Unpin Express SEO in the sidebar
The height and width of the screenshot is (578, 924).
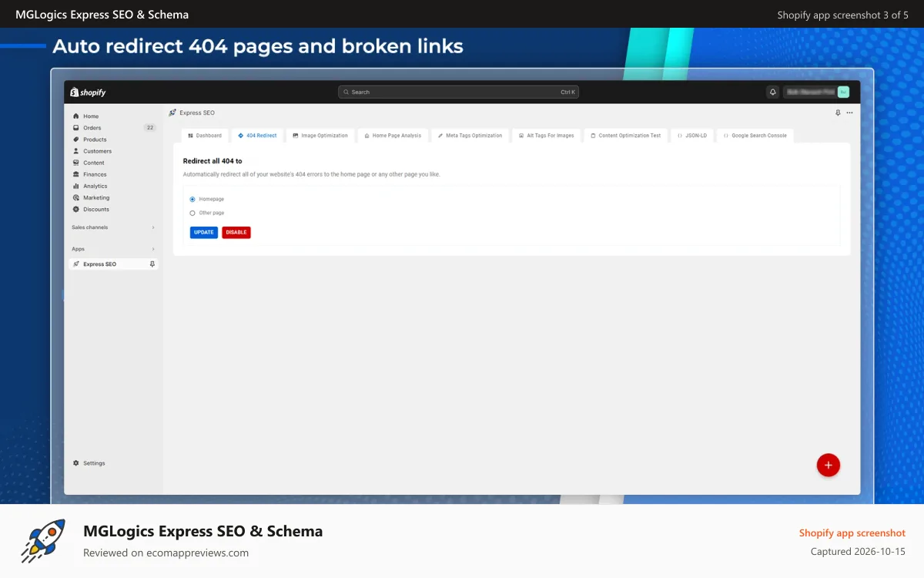(152, 264)
